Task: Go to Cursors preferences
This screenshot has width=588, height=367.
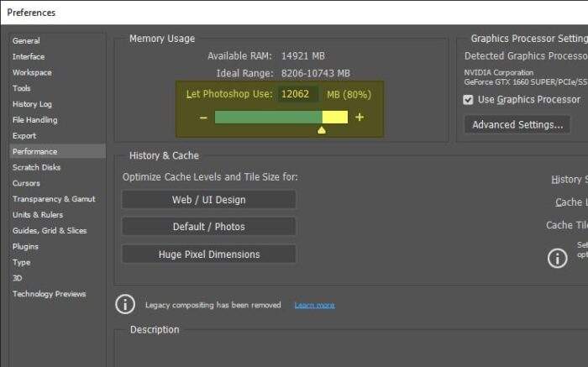Action: coord(26,183)
